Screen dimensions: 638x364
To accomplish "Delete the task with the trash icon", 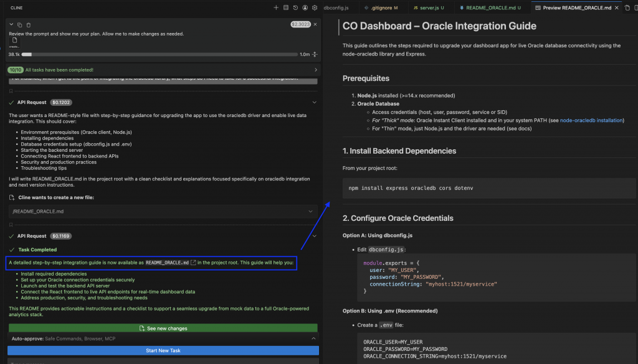I will point(28,24).
